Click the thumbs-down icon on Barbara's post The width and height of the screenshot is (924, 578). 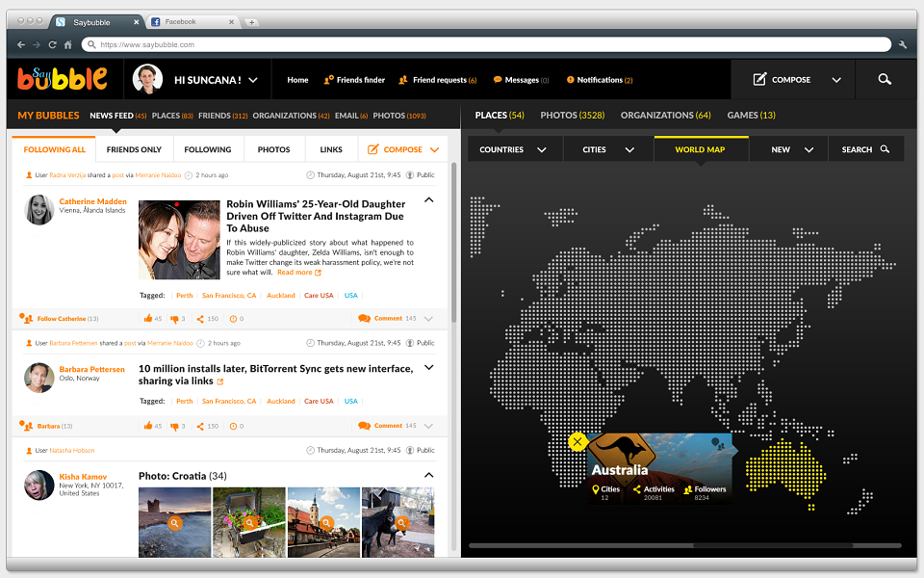pos(174,427)
